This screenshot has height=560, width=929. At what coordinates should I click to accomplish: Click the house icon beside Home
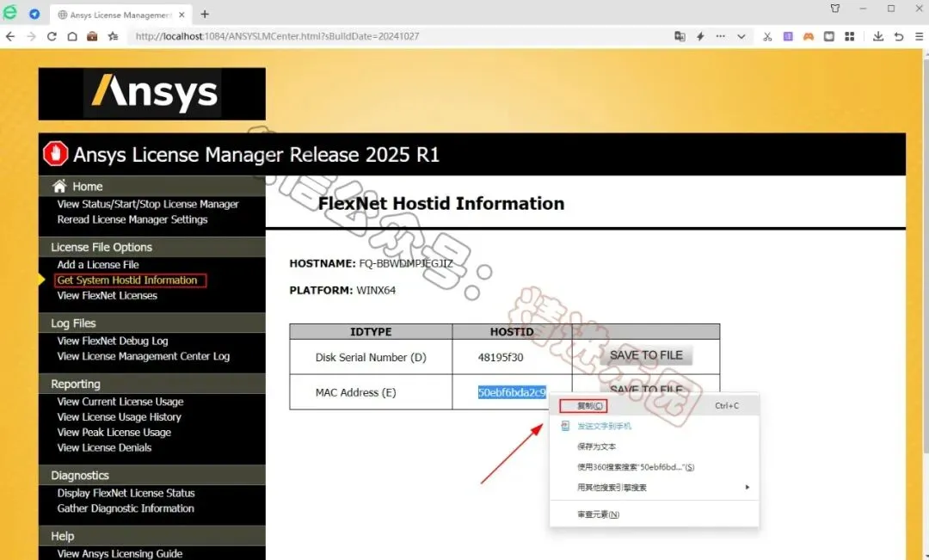coord(59,186)
